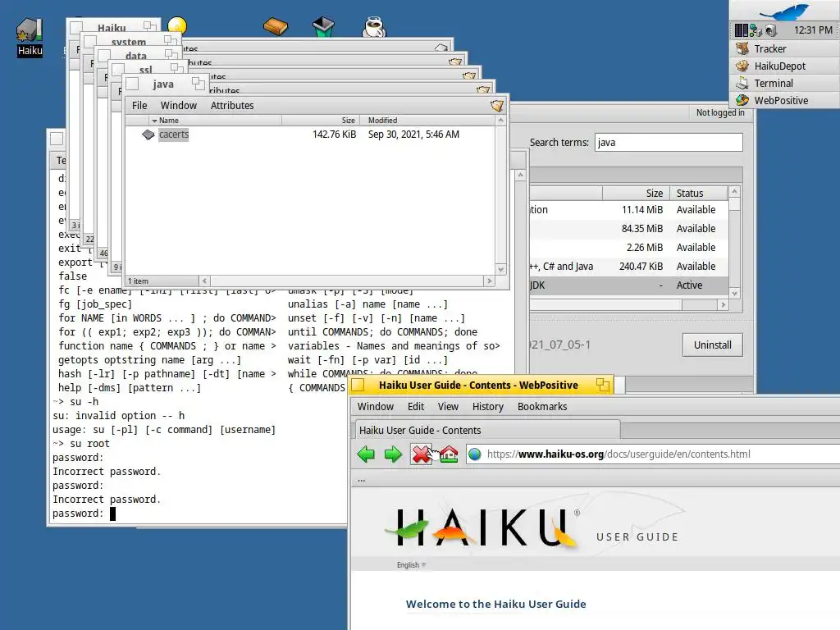Image resolution: width=840 pixels, height=630 pixels.
Task: Click the network status tray icon
Action: pyautogui.click(x=756, y=30)
